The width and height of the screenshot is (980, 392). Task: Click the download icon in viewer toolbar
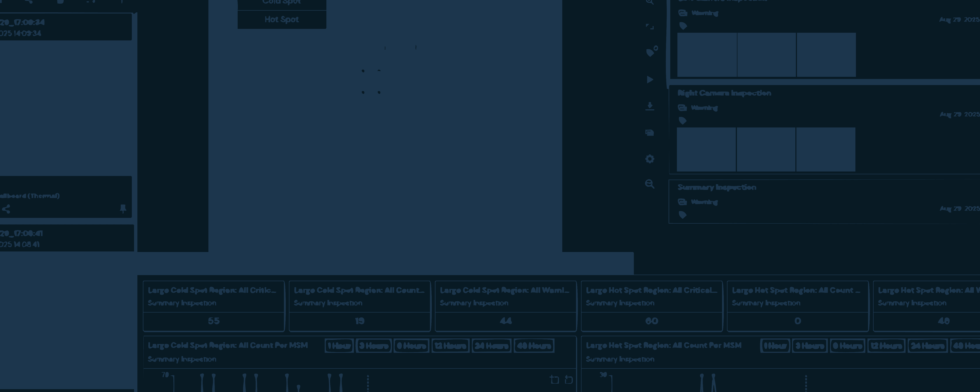(x=650, y=106)
